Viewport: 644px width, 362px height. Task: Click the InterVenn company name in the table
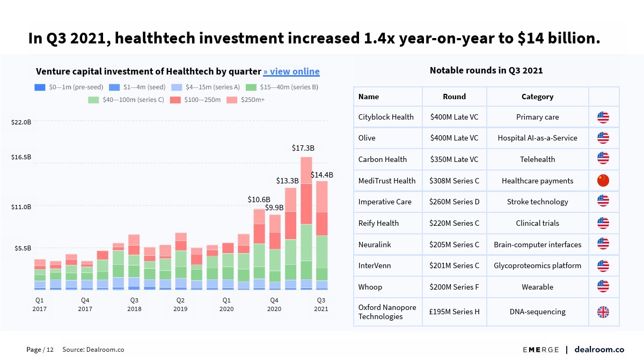(375, 265)
